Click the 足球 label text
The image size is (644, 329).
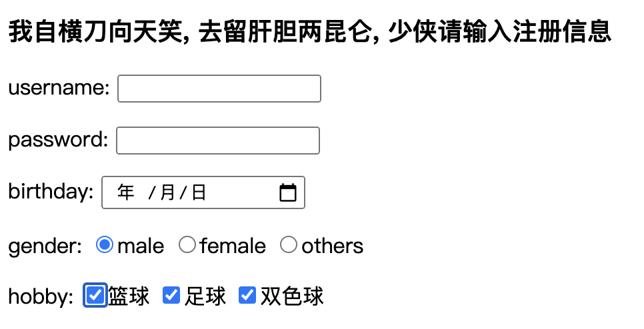205,296
